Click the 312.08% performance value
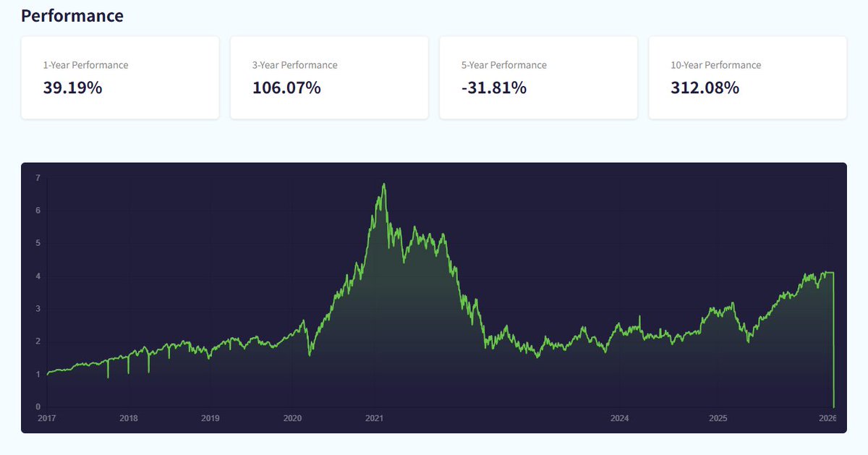Viewport: 868px width, 455px height. (705, 88)
